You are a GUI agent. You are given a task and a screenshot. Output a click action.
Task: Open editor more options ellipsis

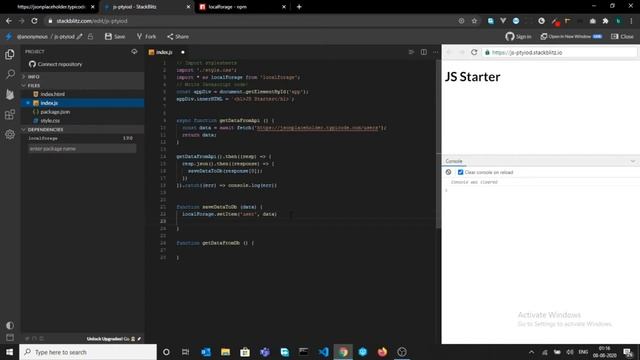click(x=436, y=52)
